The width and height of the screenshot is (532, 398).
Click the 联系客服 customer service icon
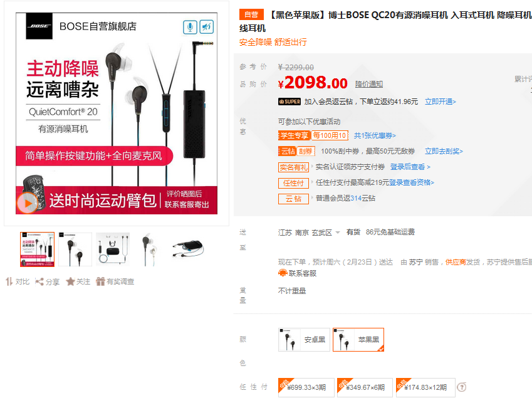coord(283,273)
